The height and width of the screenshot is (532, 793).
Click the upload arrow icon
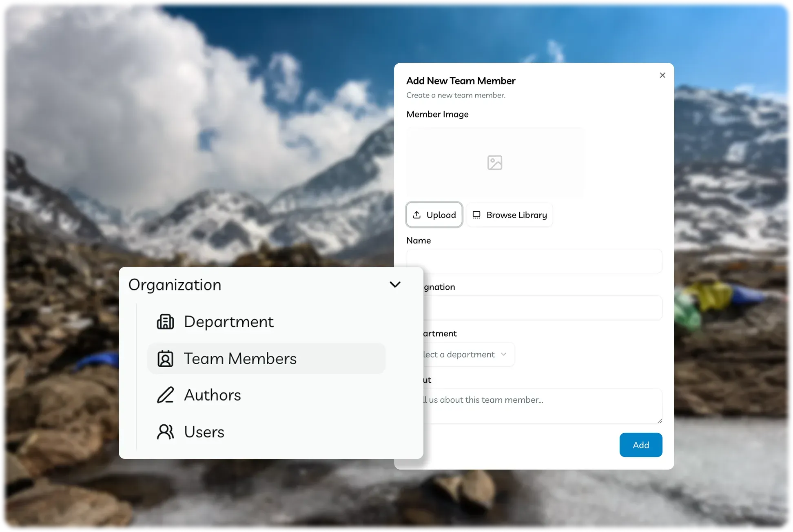[x=416, y=215]
